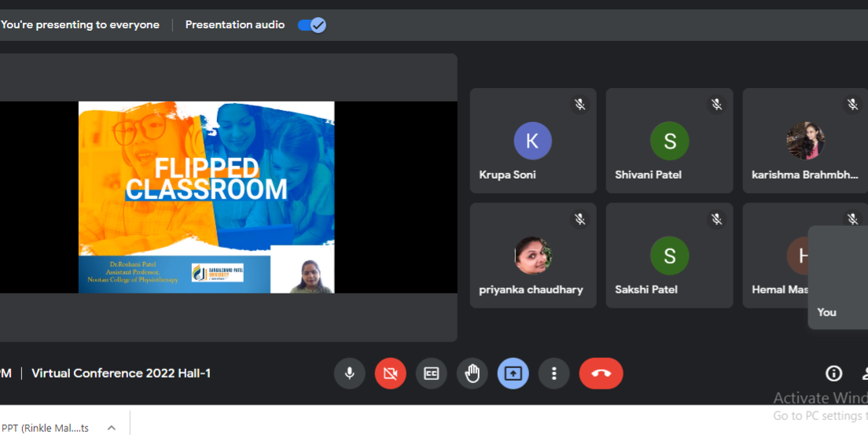Click the muted mic icon on Shivani Patel's tile
Screen dimensions: 868x435
click(x=716, y=104)
